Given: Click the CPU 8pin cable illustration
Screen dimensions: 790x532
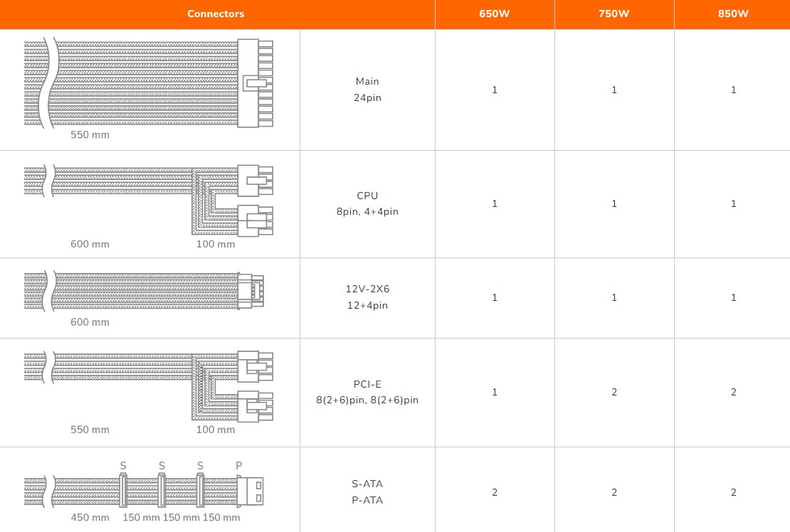Looking at the screenshot, I should point(149,199).
